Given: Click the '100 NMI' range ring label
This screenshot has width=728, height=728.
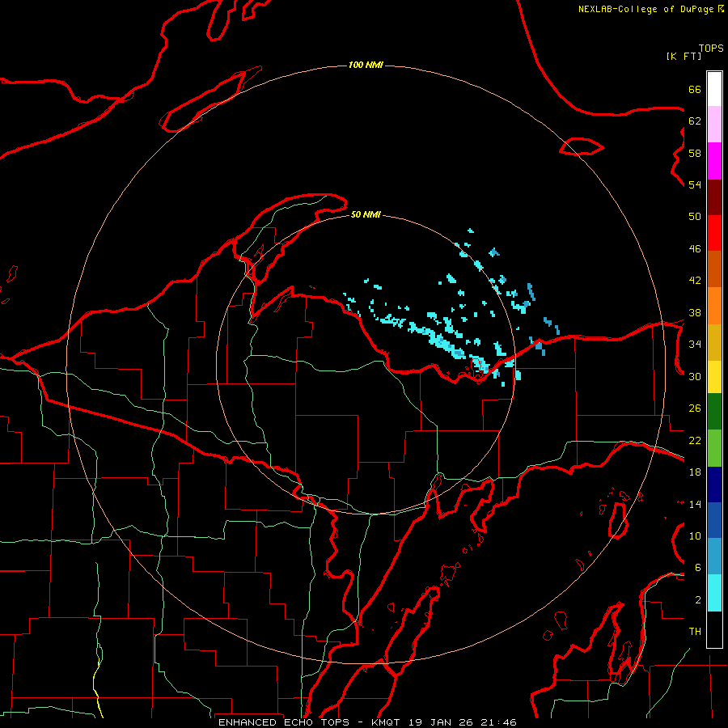Looking at the screenshot, I should point(366,65).
